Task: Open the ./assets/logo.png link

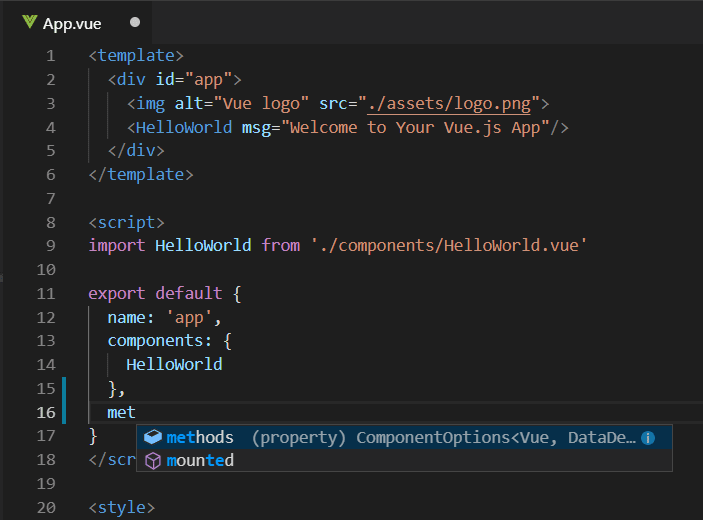Action: tap(449, 104)
